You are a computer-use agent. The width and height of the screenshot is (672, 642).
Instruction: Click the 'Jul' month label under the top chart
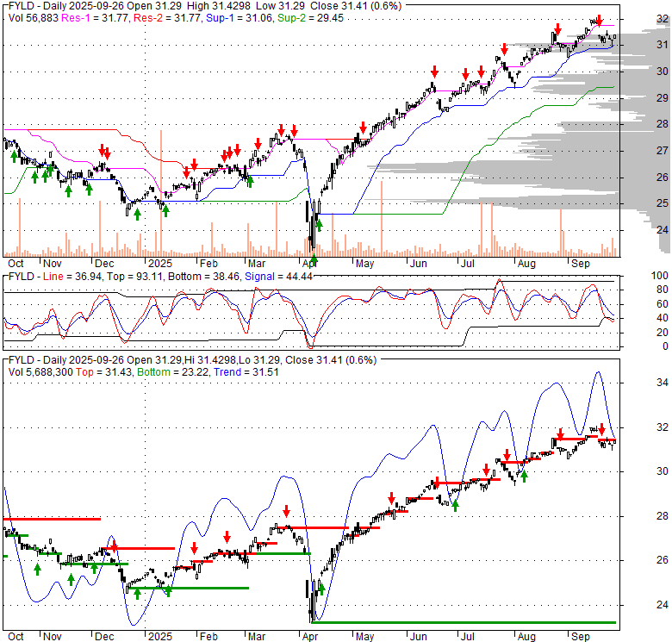pyautogui.click(x=468, y=264)
